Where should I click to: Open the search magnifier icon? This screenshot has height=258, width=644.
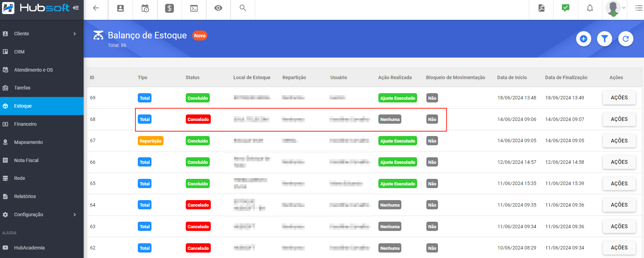(243, 8)
